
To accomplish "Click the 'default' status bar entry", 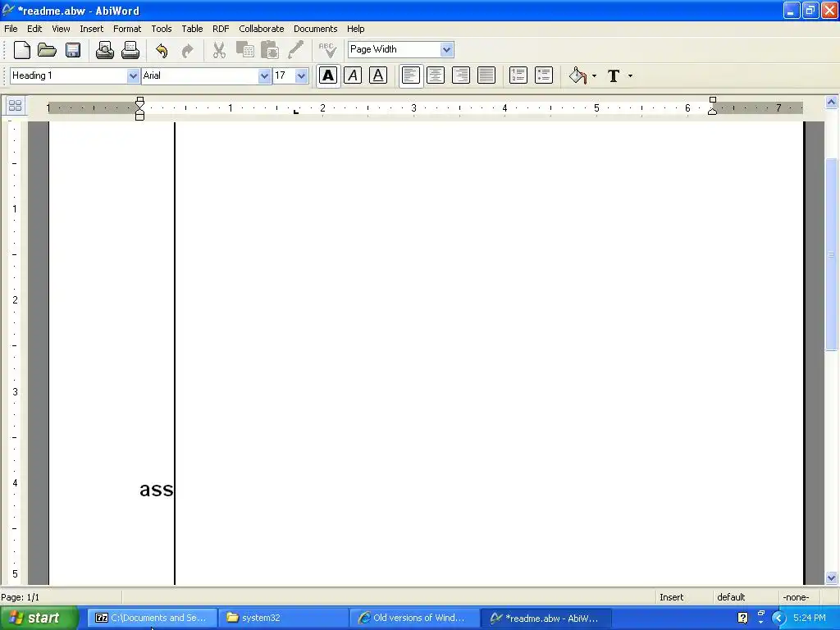I will pos(731,597).
